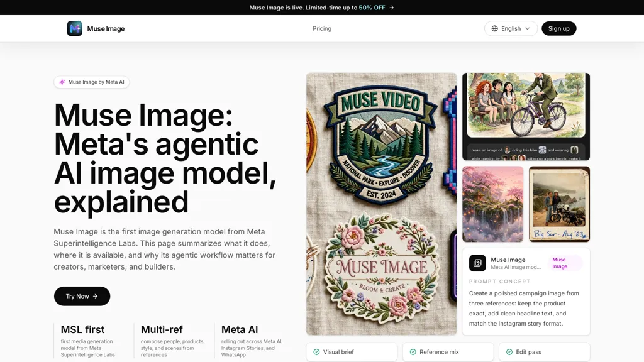Click the Edit pass chip
Image resolution: width=644 pixels, height=362 pixels.
[545, 352]
